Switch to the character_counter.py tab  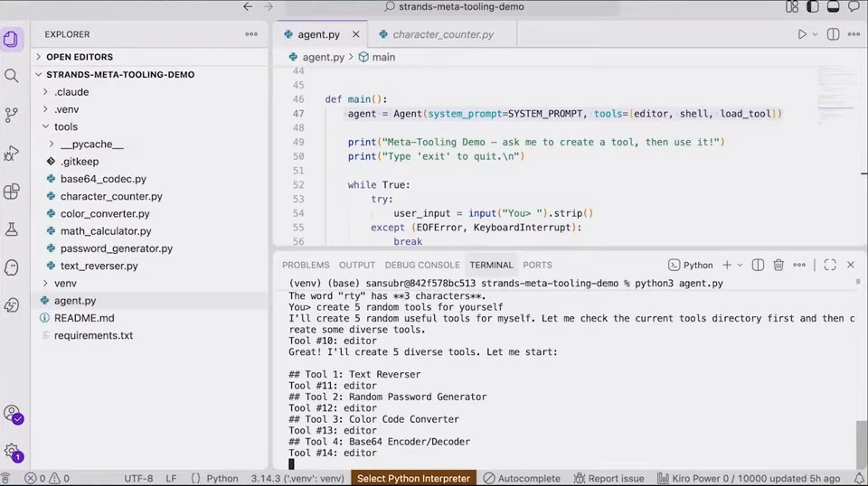[x=443, y=34]
